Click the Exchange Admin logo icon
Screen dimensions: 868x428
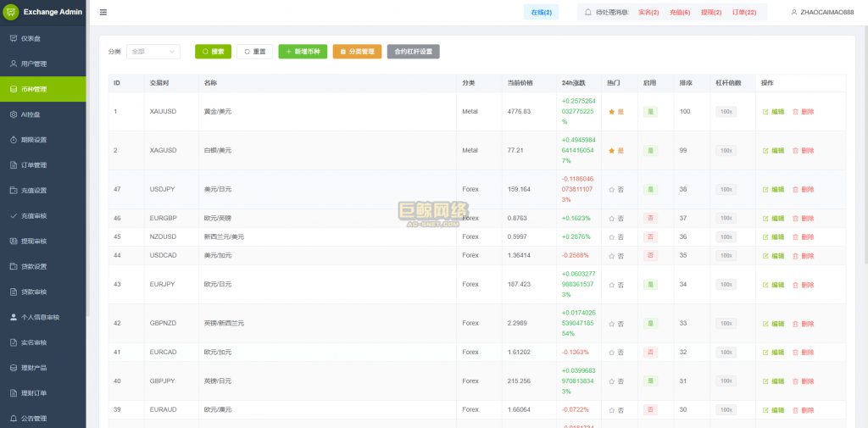pyautogui.click(x=11, y=12)
